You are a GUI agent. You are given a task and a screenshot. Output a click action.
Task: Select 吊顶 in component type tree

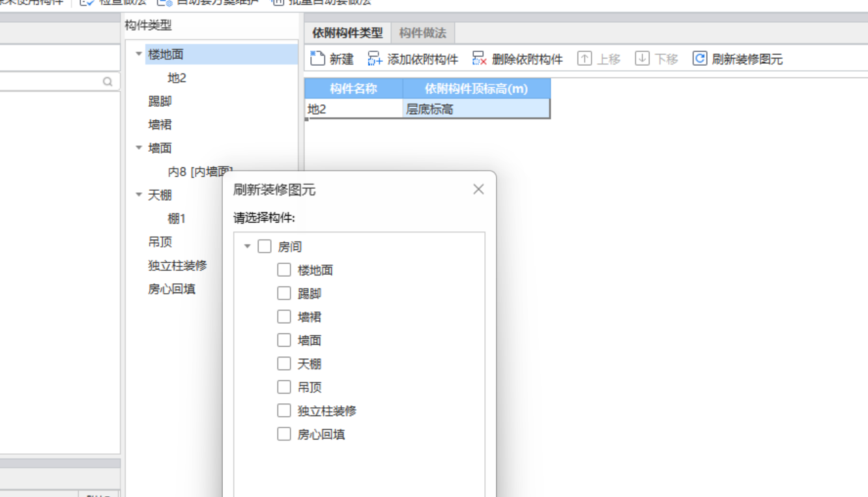[x=160, y=242]
